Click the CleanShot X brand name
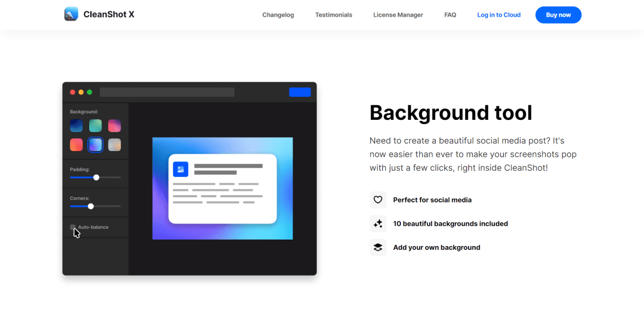This screenshot has height=317, width=644. 109,15
